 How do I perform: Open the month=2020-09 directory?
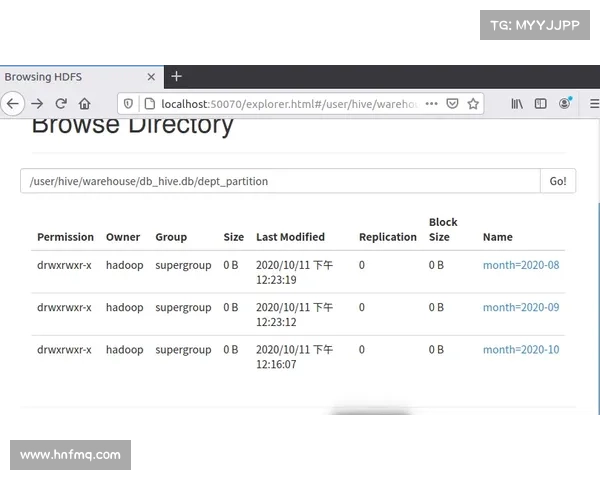[x=520, y=307]
